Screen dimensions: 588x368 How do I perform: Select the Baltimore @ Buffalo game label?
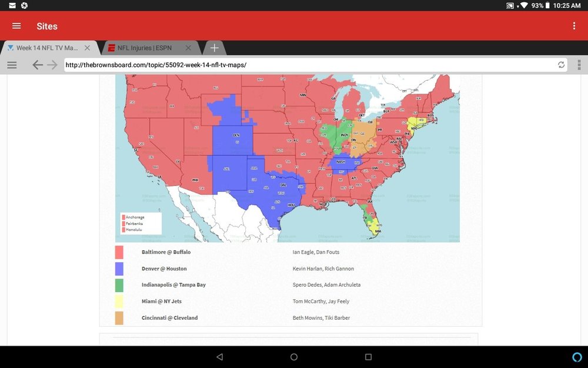pos(166,253)
